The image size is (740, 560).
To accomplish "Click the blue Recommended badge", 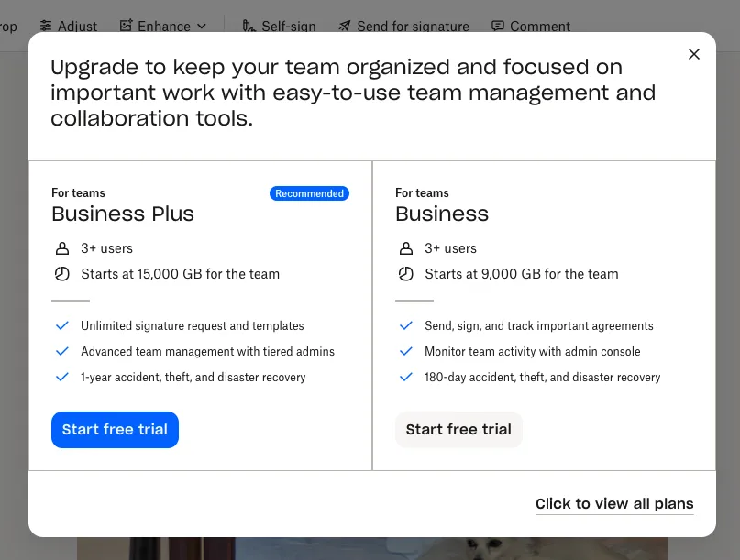I will click(x=309, y=193).
